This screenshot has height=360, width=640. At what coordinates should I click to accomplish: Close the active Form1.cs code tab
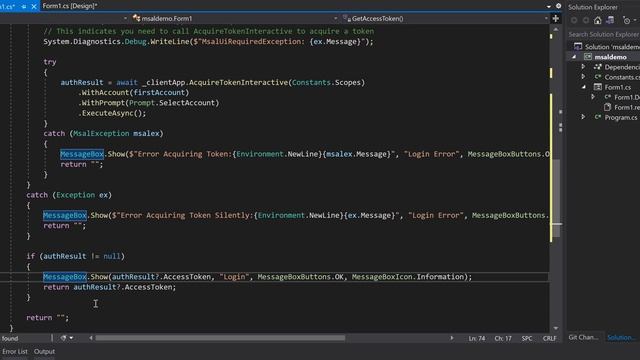coord(34,7)
